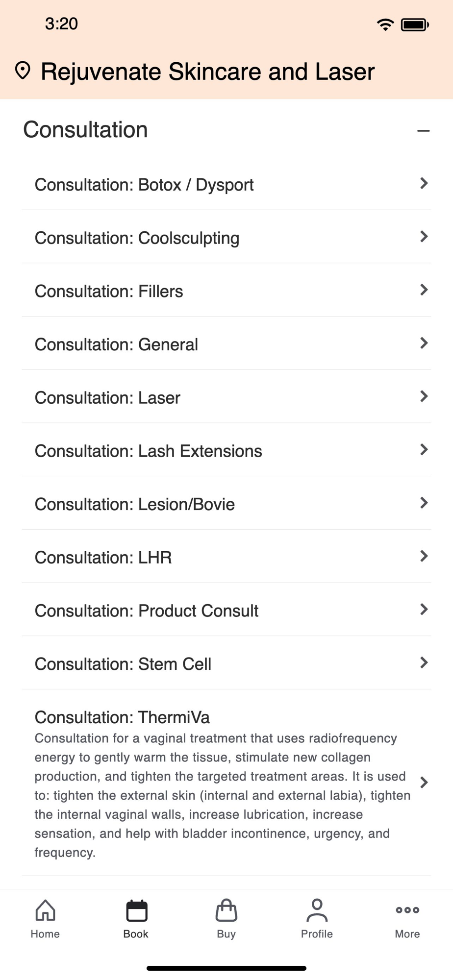Select Consultation: LHR option
Screen dimensions: 453x980
point(103,558)
